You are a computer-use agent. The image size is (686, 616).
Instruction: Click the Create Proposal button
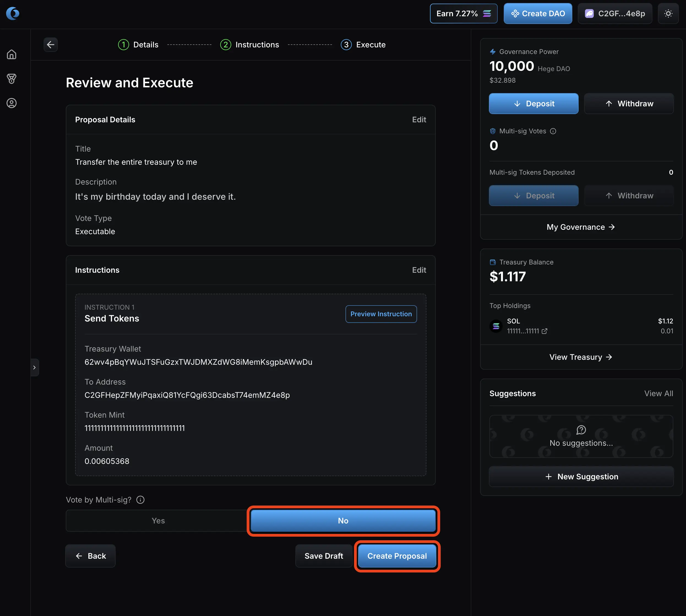point(397,556)
